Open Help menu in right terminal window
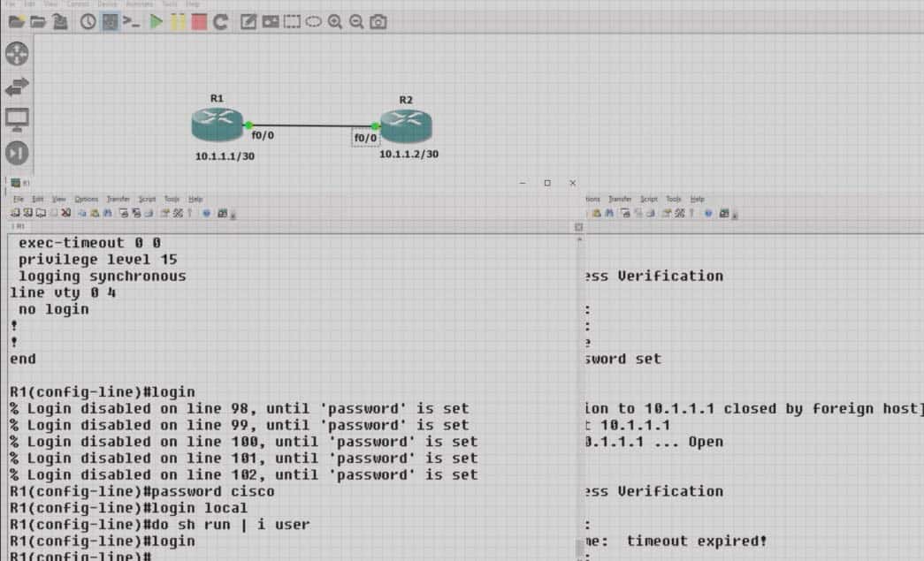 tap(697, 199)
